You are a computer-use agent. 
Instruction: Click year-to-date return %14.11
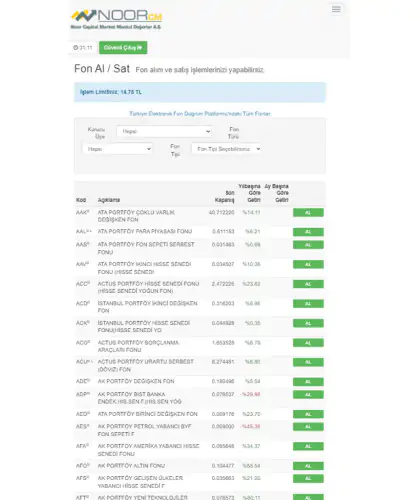(x=251, y=212)
